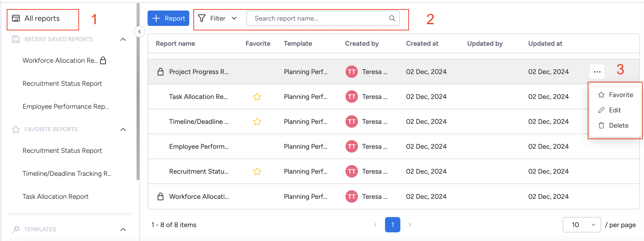Click the Recent Saved Reports save icon

[16, 39]
